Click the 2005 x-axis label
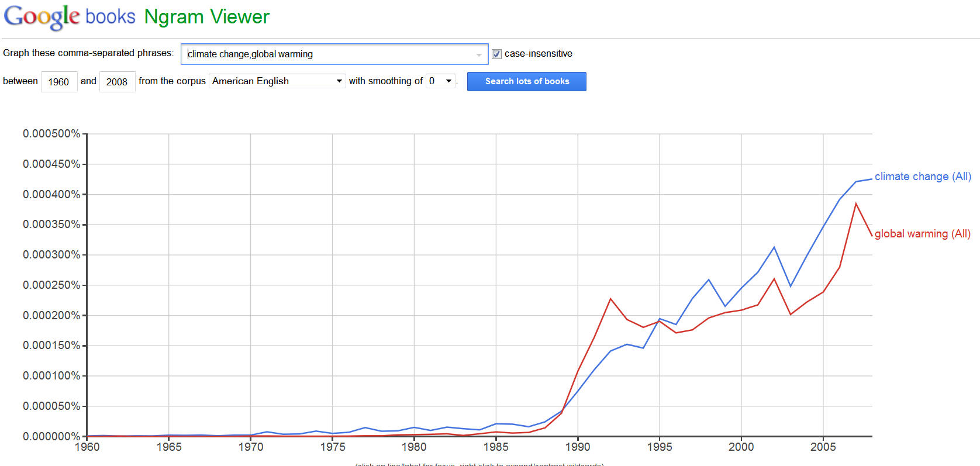980x466 pixels. [823, 447]
